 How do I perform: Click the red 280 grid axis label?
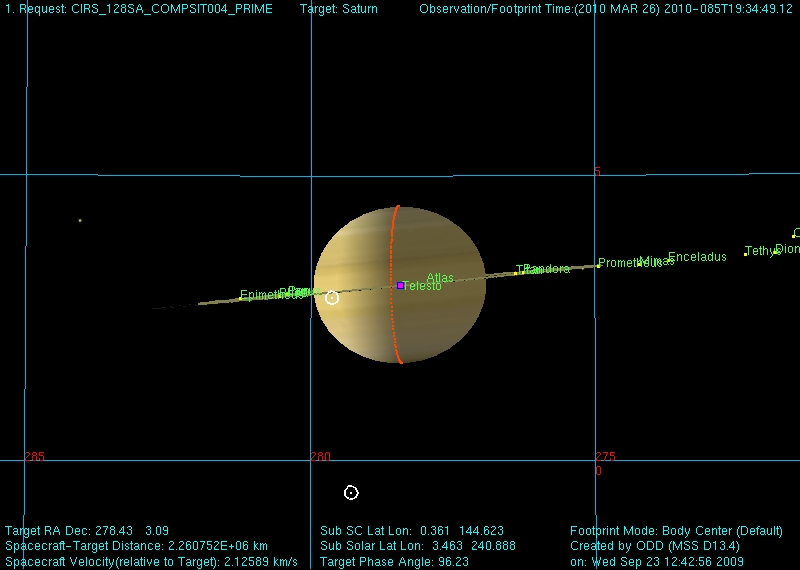click(x=320, y=457)
